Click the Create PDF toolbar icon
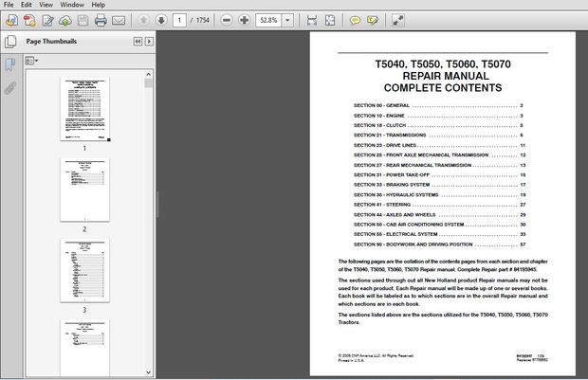This screenshot has height=380, width=588. pos(29,20)
